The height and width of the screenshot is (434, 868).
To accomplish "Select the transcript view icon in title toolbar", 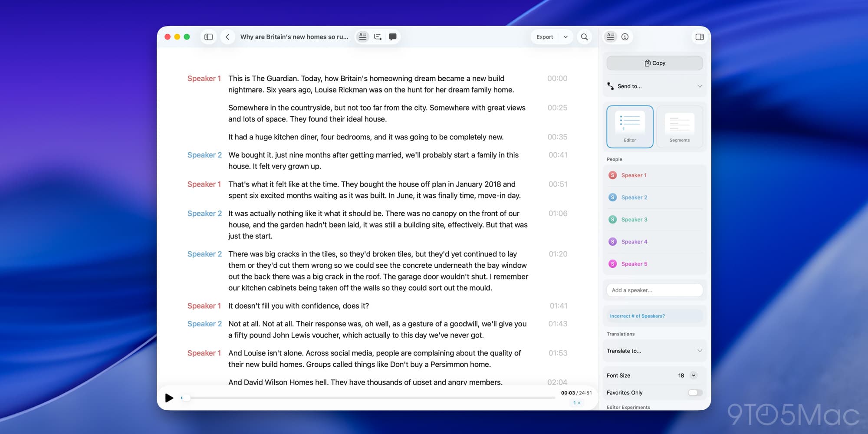I will pos(363,37).
